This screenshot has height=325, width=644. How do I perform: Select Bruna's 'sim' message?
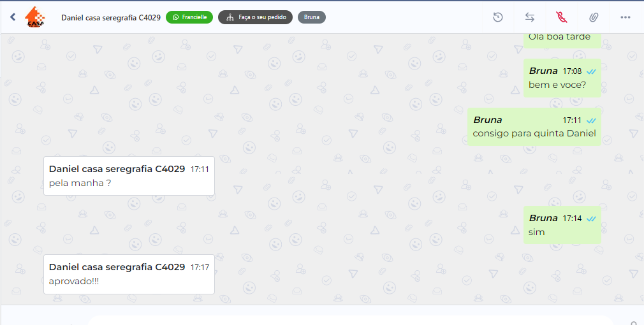[x=562, y=225]
